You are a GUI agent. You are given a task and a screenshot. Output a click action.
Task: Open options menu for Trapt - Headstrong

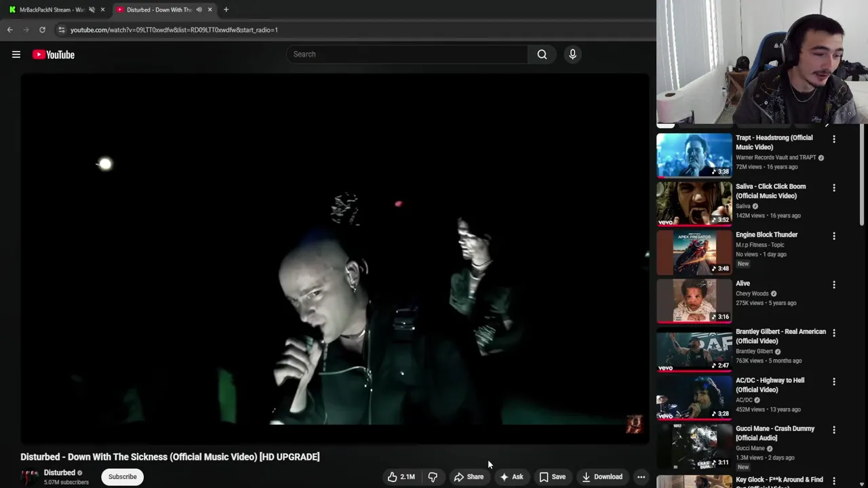coord(834,139)
